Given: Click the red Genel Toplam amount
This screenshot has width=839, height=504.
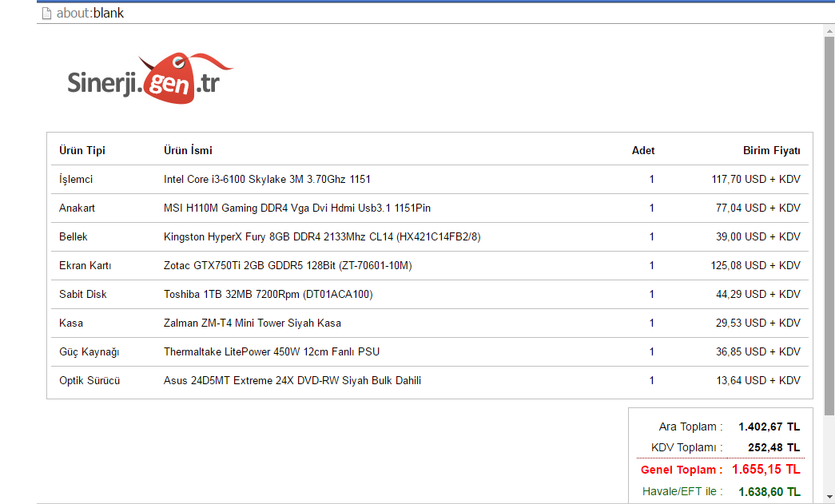Looking at the screenshot, I should (x=765, y=469).
